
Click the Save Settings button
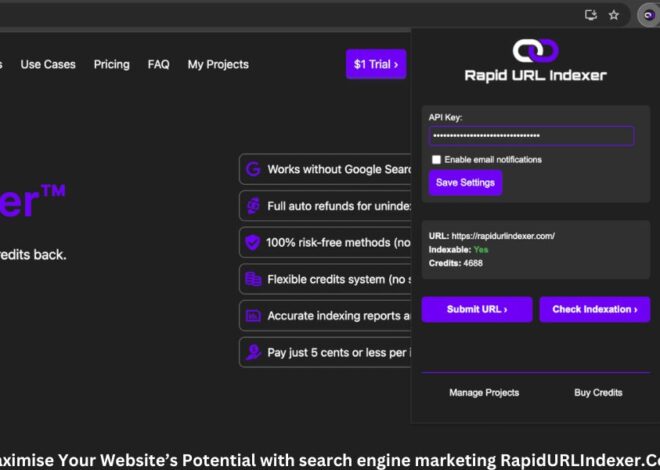click(465, 183)
